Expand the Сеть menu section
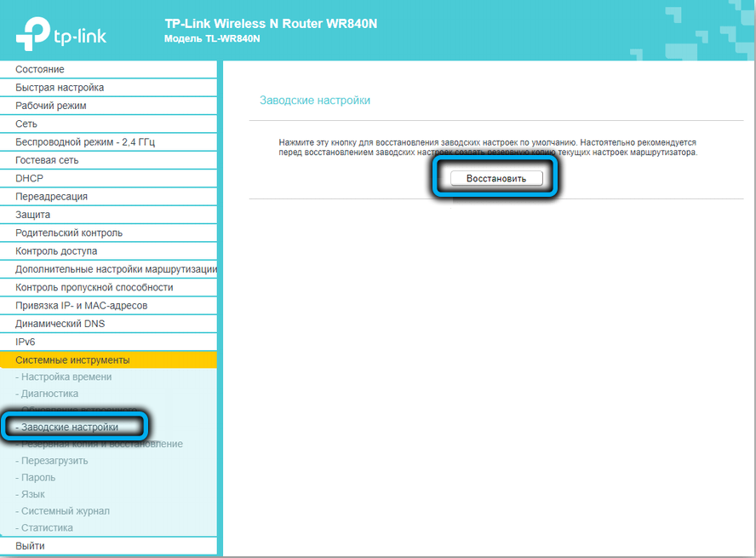The image size is (756, 558). (26, 124)
